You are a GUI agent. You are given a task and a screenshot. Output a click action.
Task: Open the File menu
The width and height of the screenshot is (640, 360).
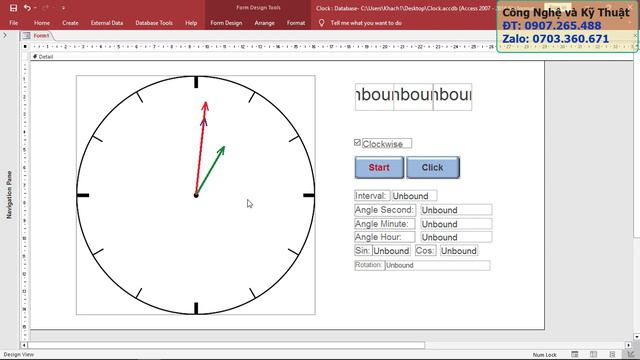tap(13, 23)
